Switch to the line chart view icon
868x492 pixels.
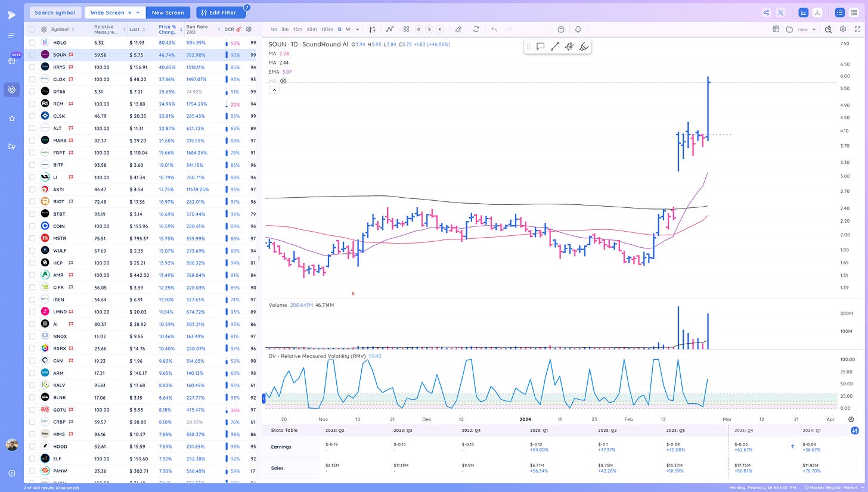click(803, 13)
